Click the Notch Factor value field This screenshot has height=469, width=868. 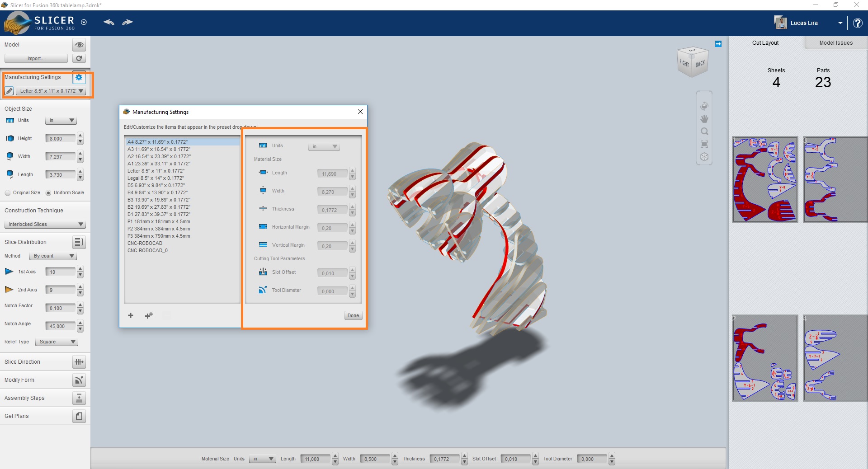point(61,308)
